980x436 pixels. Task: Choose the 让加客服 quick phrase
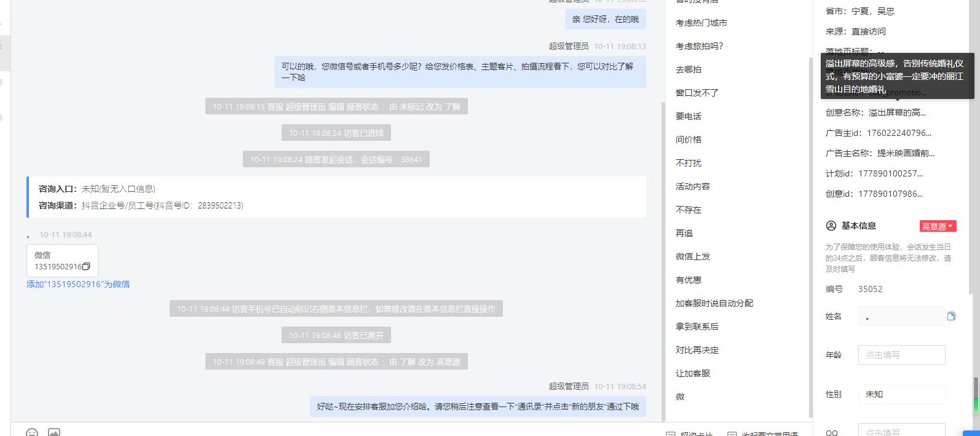[x=693, y=373]
